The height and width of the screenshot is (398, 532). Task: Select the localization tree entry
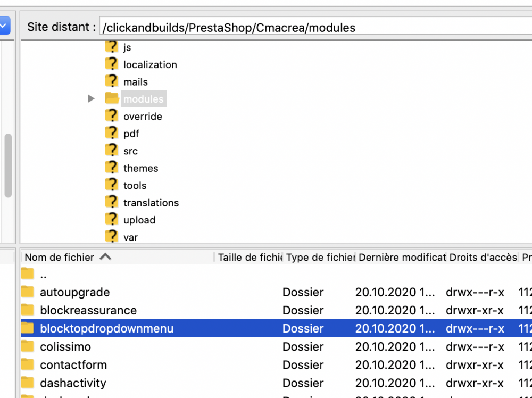150,65
